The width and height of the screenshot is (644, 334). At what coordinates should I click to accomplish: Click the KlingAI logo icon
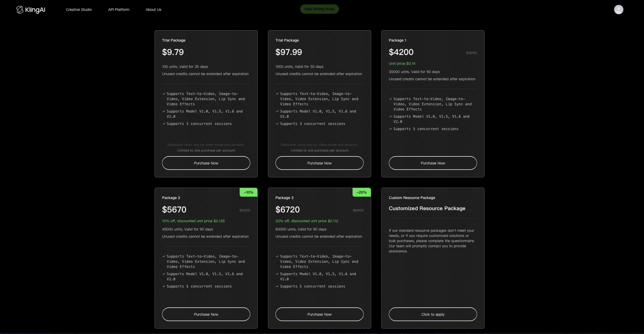pyautogui.click(x=20, y=10)
